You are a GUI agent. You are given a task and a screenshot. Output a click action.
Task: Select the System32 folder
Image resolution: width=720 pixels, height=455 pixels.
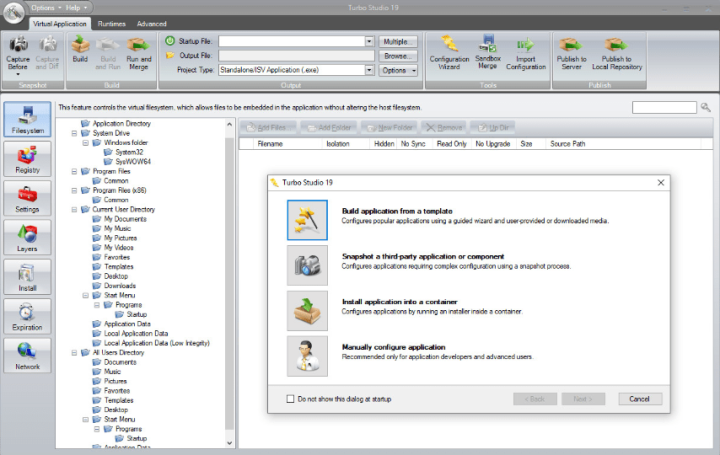click(124, 152)
